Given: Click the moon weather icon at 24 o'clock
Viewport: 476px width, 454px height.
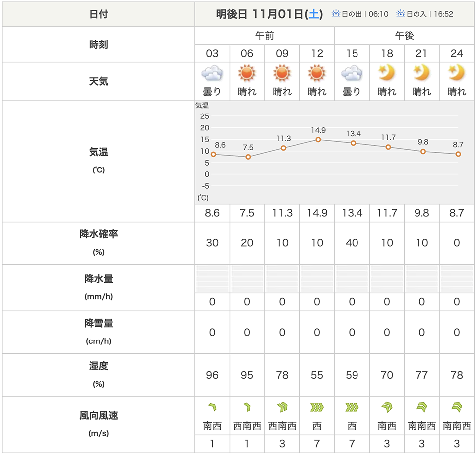Looking at the screenshot, I should 457,74.
